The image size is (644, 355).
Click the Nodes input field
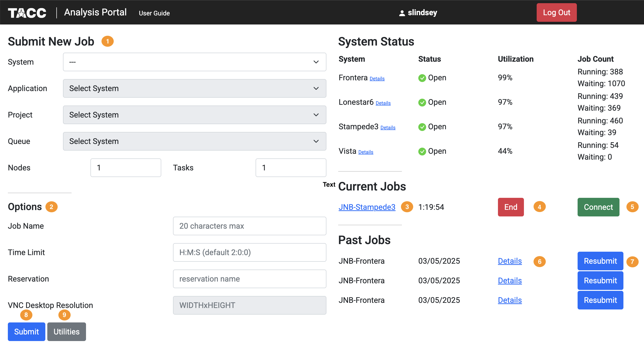coord(126,168)
